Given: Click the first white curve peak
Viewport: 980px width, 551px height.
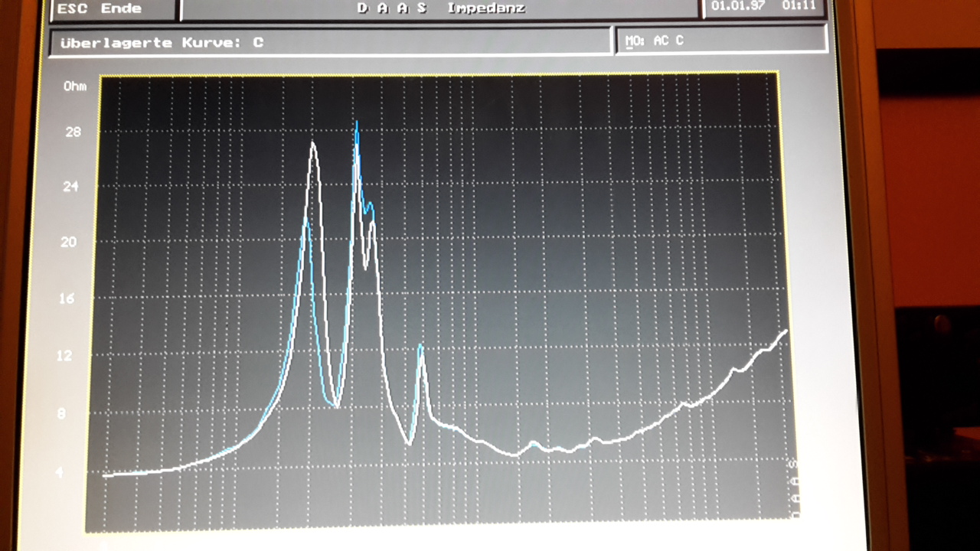Looking at the screenshot, I should [x=312, y=144].
